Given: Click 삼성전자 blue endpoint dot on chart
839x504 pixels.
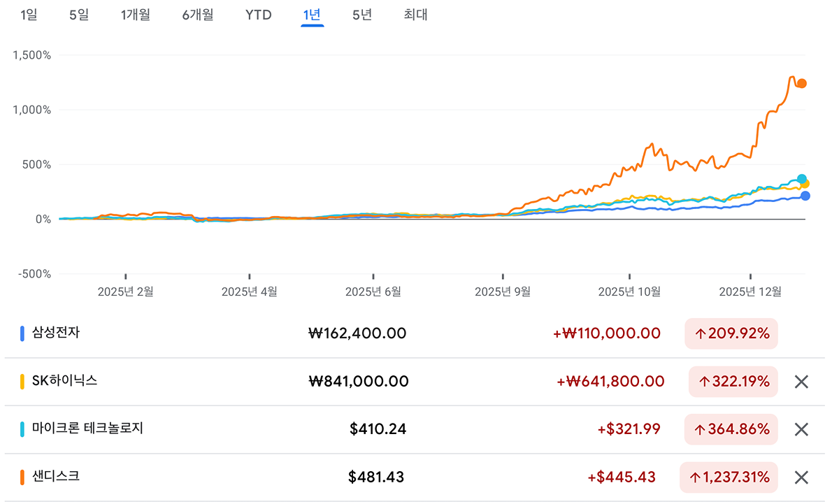Looking at the screenshot, I should coord(805,196).
